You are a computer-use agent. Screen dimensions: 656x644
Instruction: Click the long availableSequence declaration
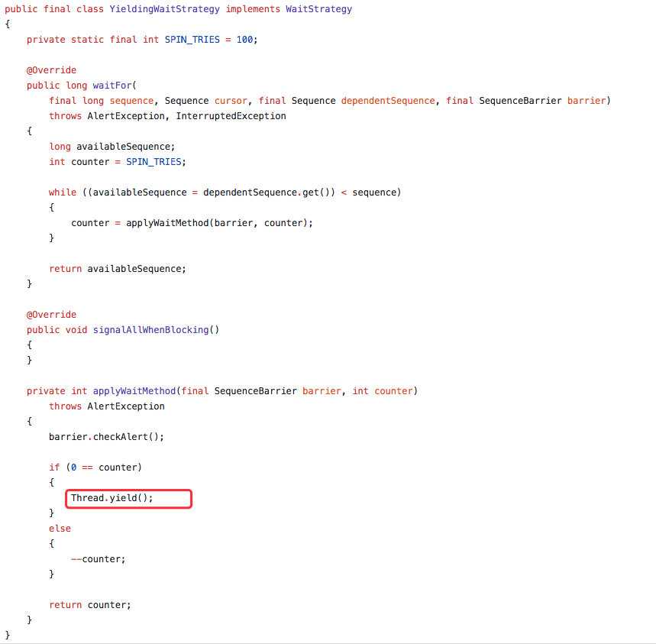[x=112, y=147]
